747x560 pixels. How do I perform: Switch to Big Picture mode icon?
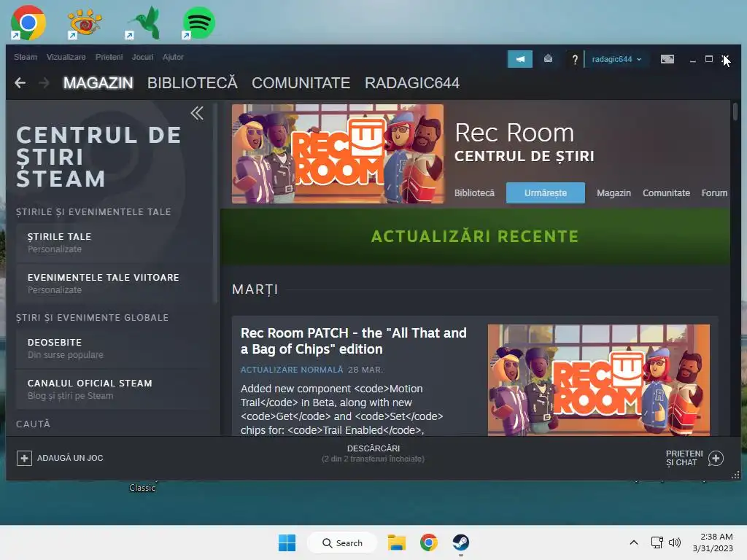coord(667,59)
